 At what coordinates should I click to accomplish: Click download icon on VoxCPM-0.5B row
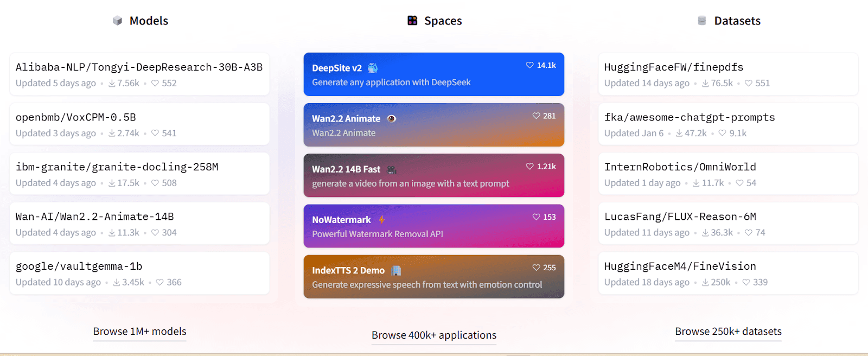point(112,133)
